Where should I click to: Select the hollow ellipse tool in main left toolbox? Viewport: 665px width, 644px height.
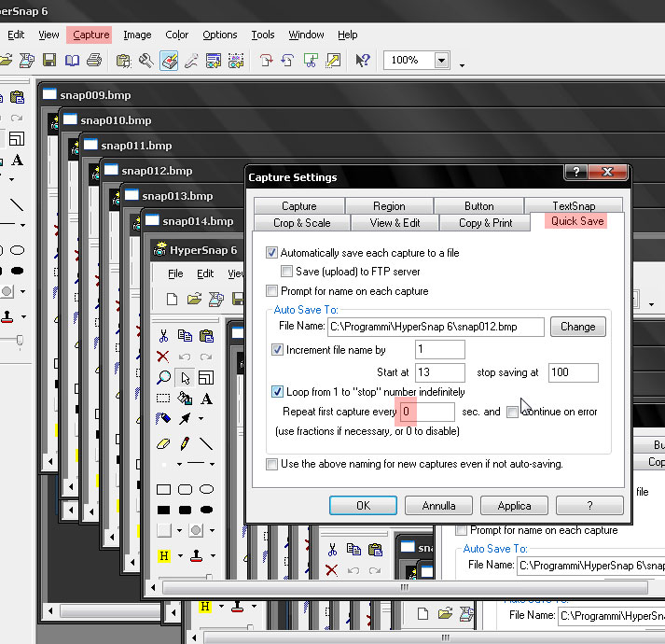18,250
